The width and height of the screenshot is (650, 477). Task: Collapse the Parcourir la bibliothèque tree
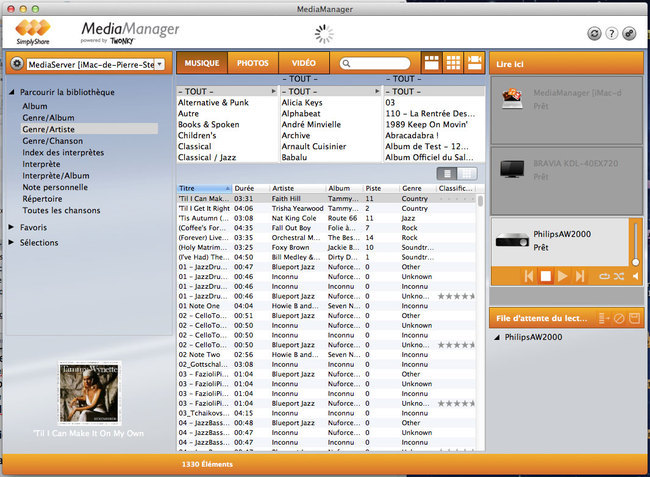click(12, 92)
